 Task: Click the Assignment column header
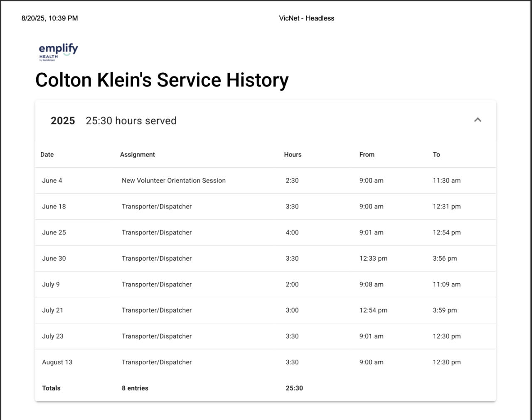[137, 155]
